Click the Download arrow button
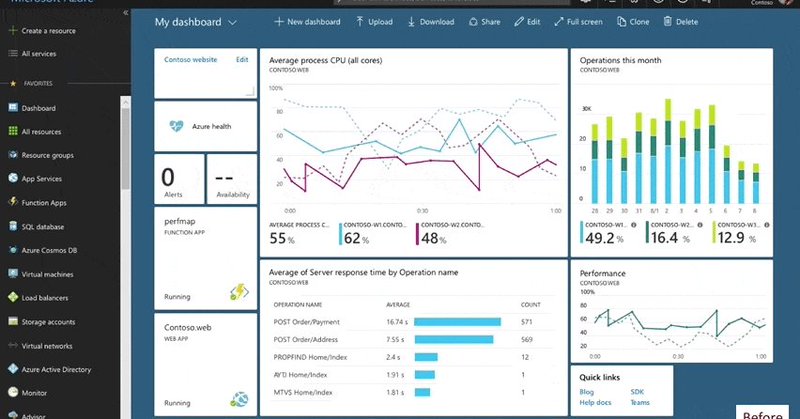800x419 pixels. 431,21
